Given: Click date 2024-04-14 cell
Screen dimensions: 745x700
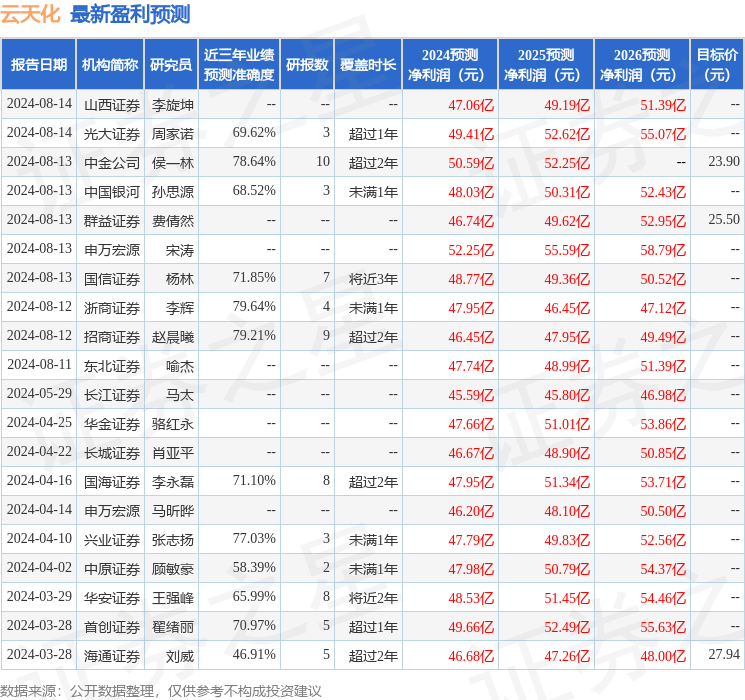Looking at the screenshot, I should tap(39, 509).
